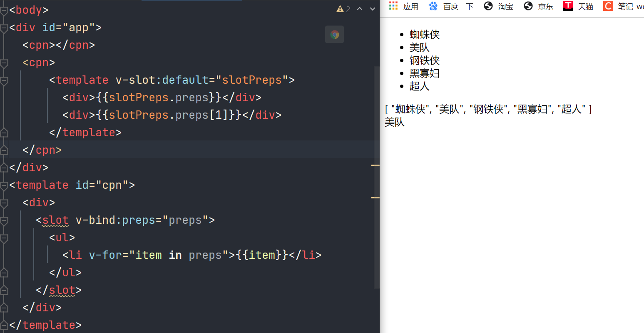Click the {{item}} interpolation in the li line
The image size is (644, 333).
coord(262,255)
